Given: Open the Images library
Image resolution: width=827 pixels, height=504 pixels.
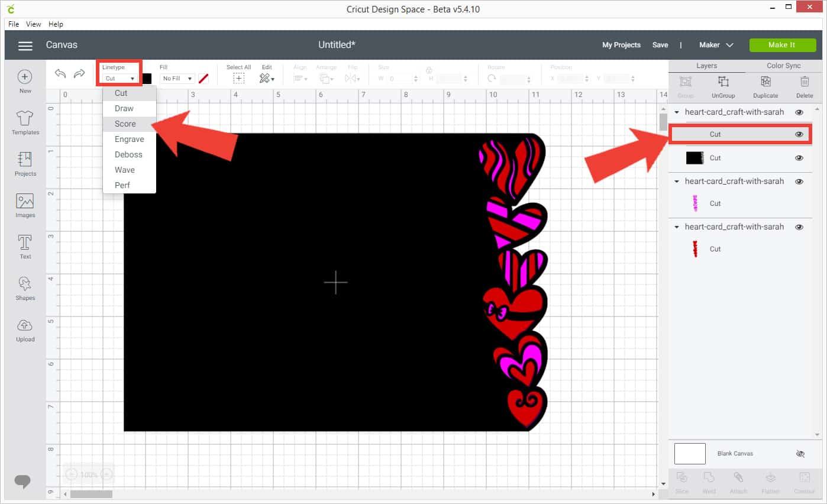Looking at the screenshot, I should 25,206.
